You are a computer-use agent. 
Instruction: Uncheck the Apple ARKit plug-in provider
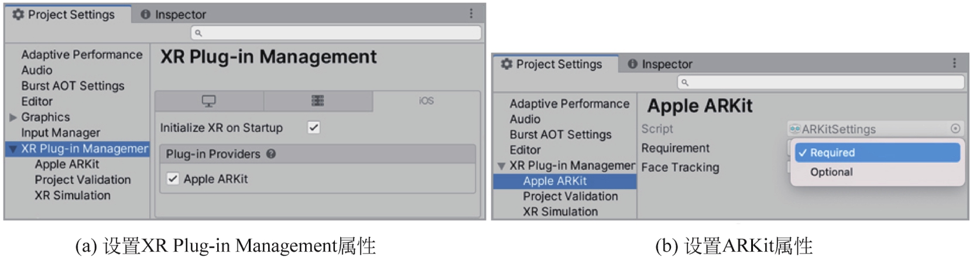[x=173, y=179]
